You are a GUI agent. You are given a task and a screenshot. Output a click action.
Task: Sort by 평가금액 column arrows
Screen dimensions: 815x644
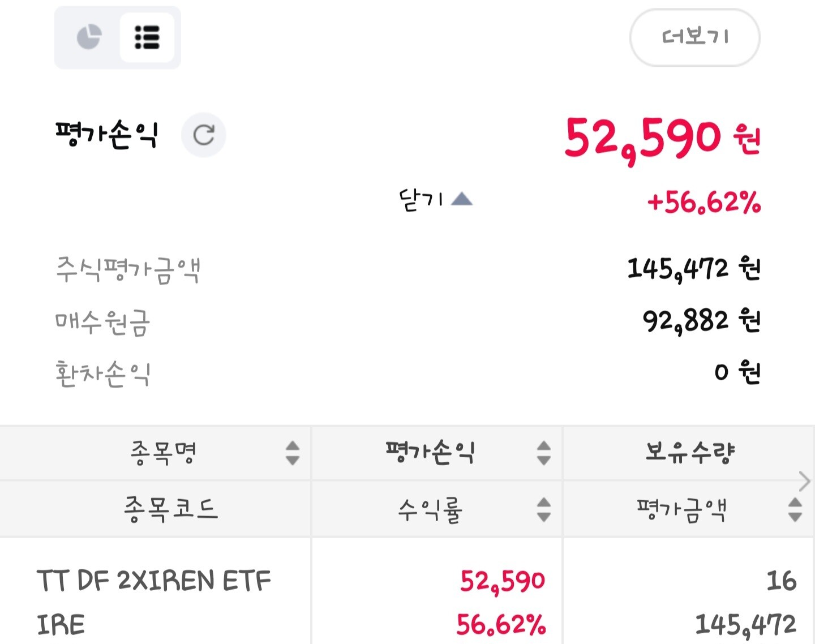click(795, 509)
